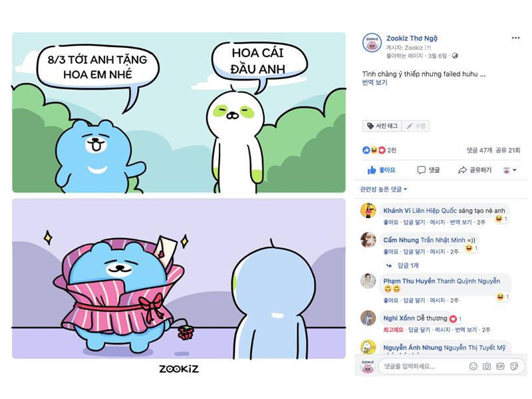Viewport: 532px width, 399px height.
Task: Click the emoji smiley icon in comment box
Action: click(x=473, y=366)
